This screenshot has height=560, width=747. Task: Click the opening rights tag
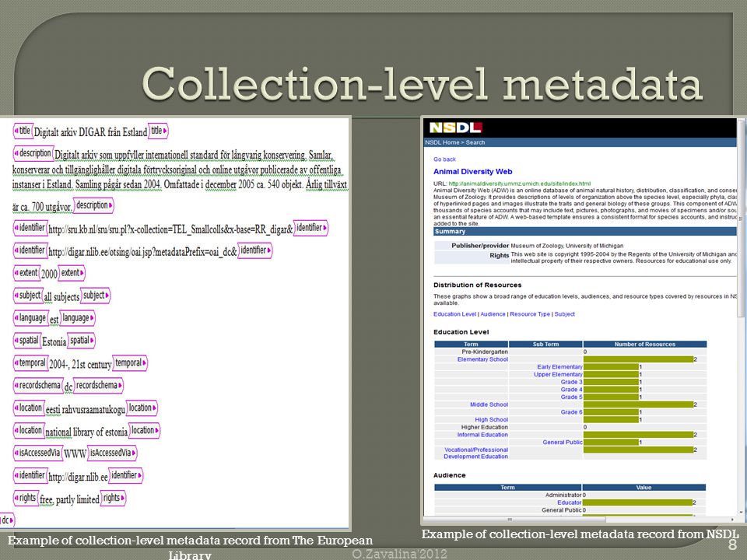(25, 498)
